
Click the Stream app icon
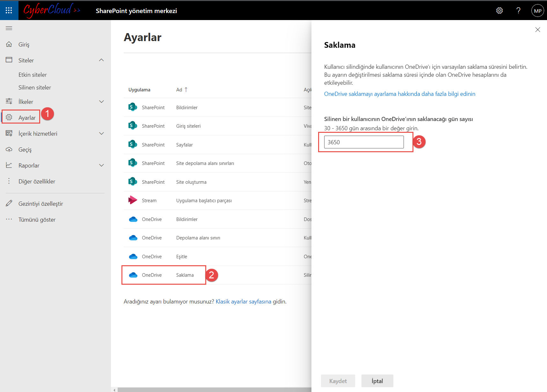tap(133, 200)
